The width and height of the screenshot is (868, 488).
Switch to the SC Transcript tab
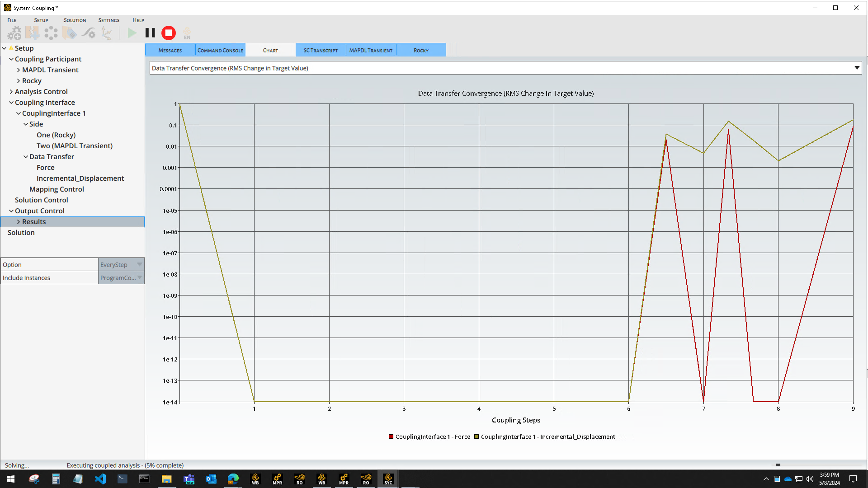pyautogui.click(x=320, y=50)
